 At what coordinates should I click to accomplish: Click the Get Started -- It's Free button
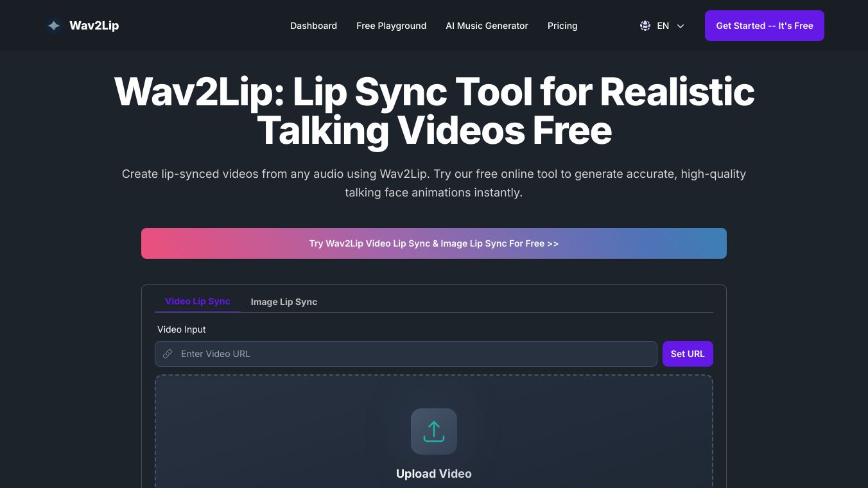(x=764, y=26)
